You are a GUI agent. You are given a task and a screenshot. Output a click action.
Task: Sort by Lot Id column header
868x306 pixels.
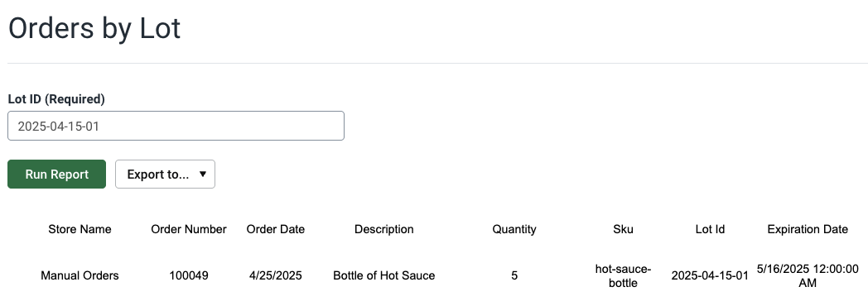tap(711, 229)
